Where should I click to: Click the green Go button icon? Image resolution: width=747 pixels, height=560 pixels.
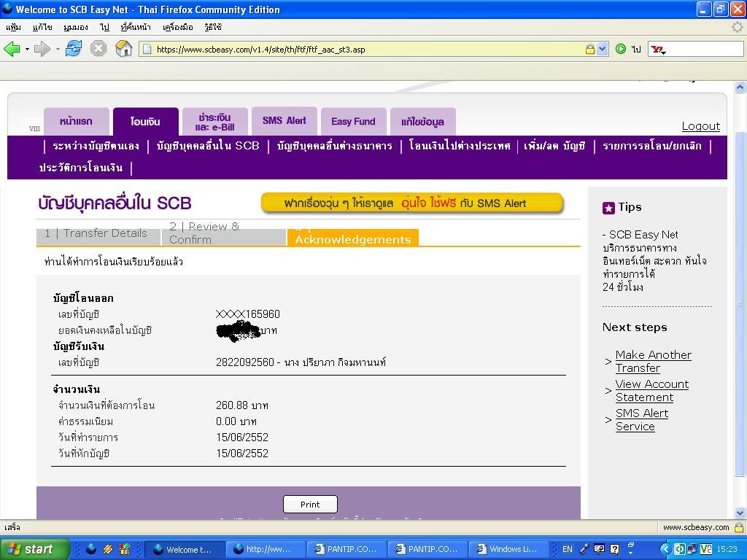pos(620,49)
